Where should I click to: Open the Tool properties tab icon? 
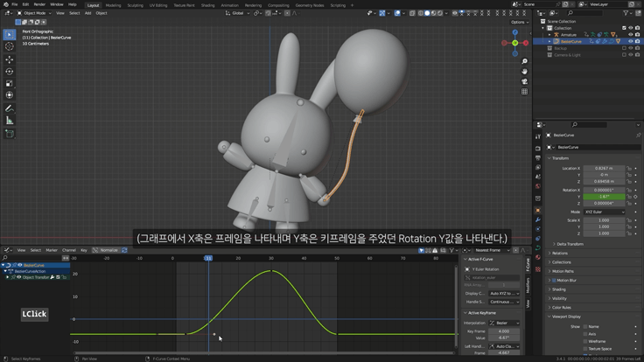click(538, 136)
